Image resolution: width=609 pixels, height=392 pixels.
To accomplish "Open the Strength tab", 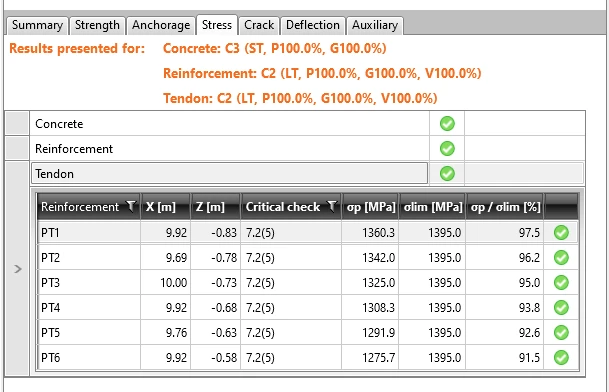I will coord(97,25).
